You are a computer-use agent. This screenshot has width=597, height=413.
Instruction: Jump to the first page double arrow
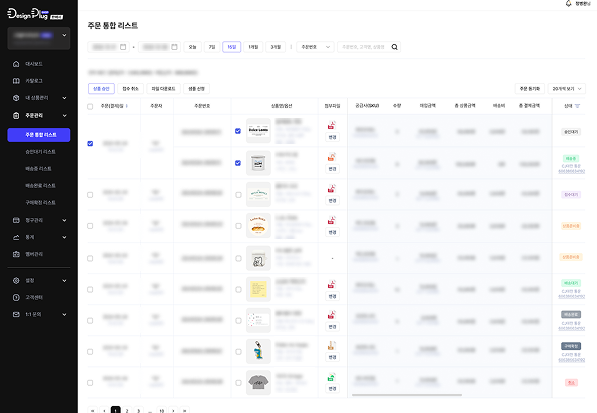[x=93, y=411]
